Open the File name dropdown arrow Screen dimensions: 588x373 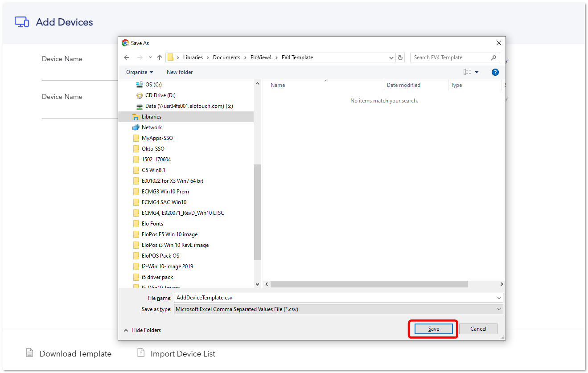tap(499, 298)
